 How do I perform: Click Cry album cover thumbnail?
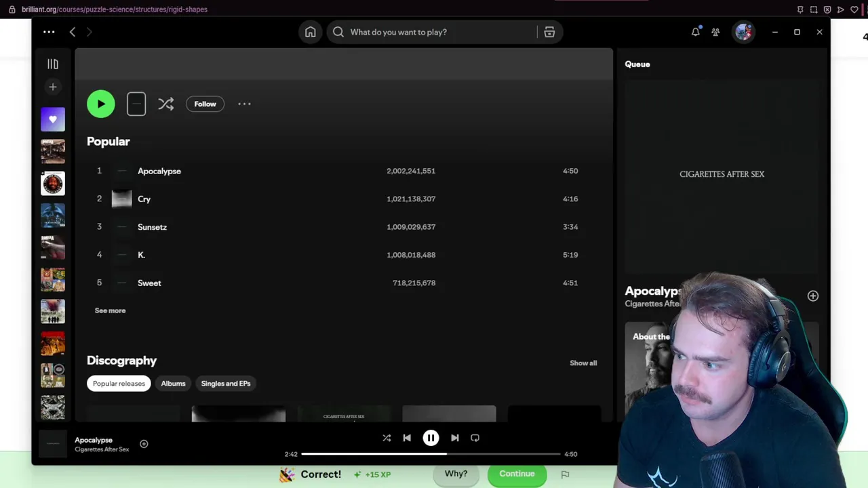(x=121, y=199)
